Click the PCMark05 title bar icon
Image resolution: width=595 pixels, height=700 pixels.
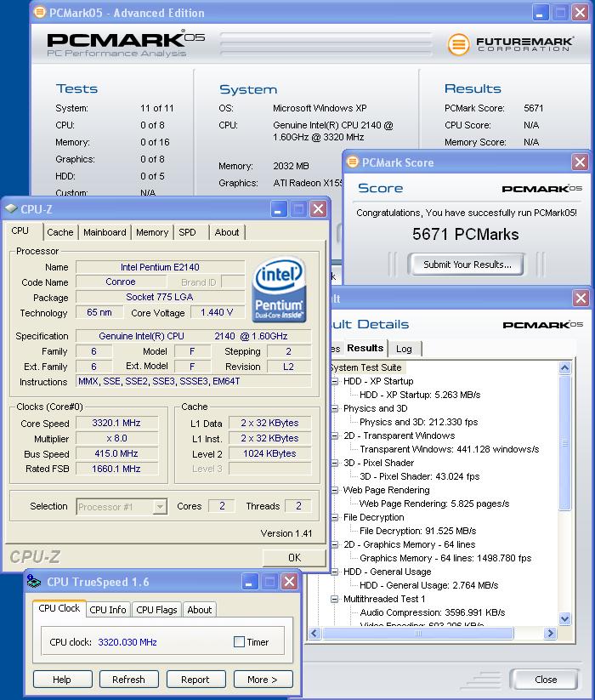40,12
